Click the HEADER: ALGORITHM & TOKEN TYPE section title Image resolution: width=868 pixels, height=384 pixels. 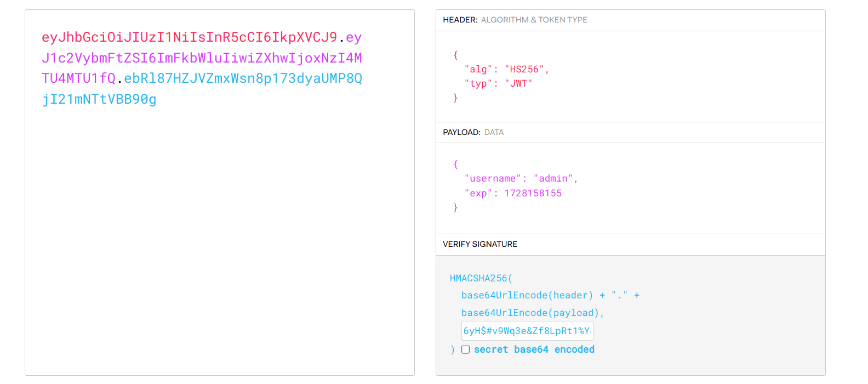pos(515,20)
